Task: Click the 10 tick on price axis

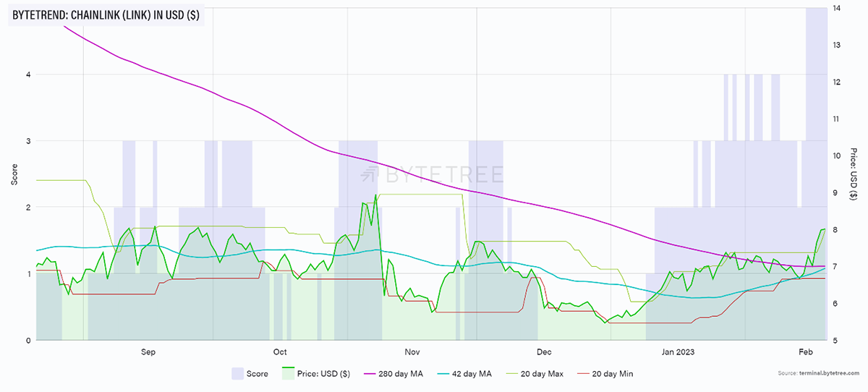Action: (835, 155)
